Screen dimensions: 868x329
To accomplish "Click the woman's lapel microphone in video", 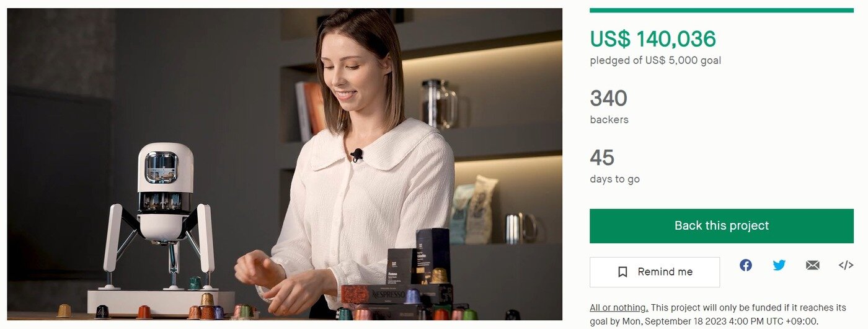I will click(356, 154).
